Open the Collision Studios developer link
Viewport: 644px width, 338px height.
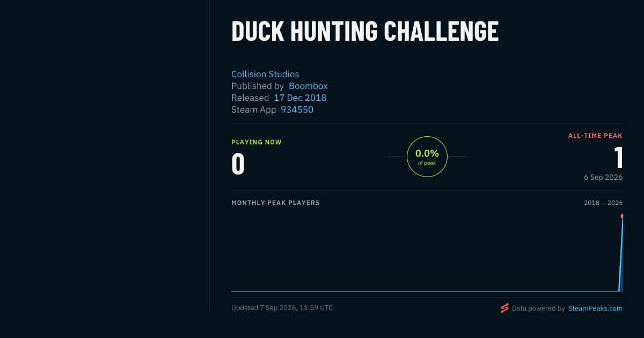265,74
